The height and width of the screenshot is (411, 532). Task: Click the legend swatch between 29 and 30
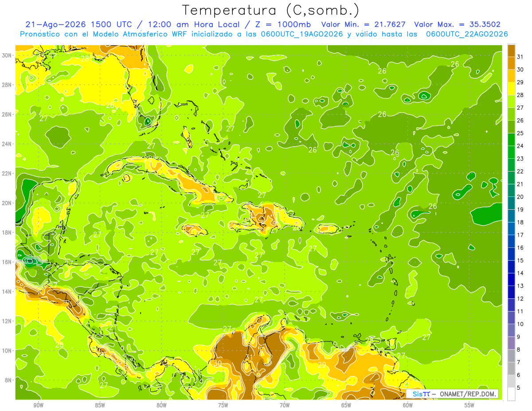[511, 76]
